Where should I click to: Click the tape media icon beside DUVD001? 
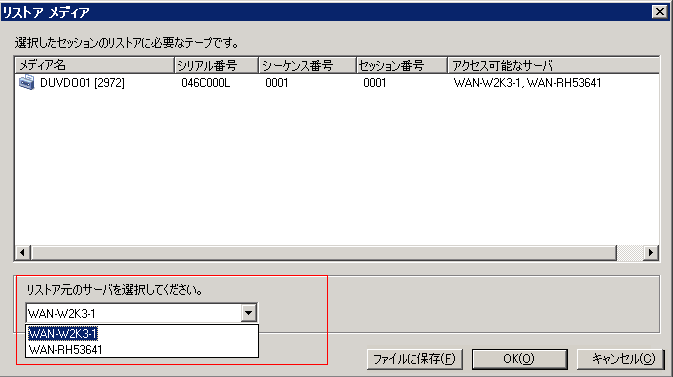[27, 82]
